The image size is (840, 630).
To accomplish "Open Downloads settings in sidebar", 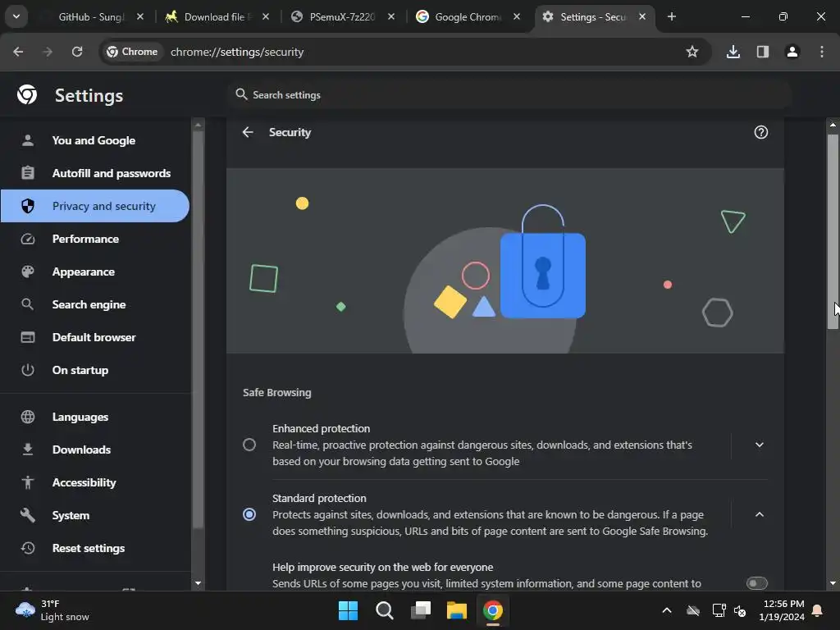I will 94,450.
